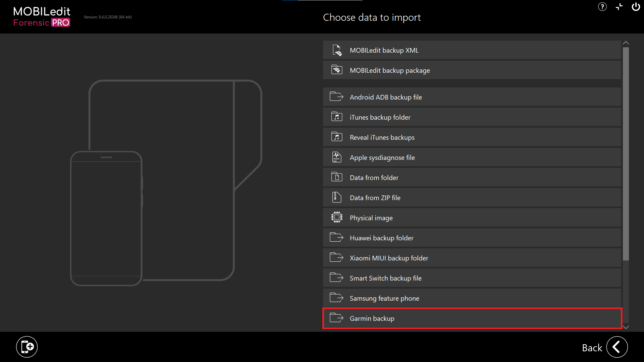Click the scrollbar down arrow

(x=626, y=327)
